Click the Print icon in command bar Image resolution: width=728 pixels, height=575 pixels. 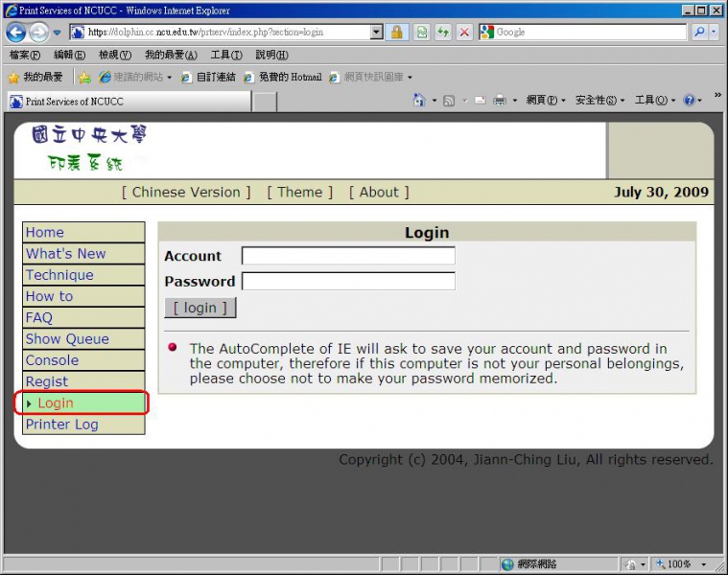point(499,100)
